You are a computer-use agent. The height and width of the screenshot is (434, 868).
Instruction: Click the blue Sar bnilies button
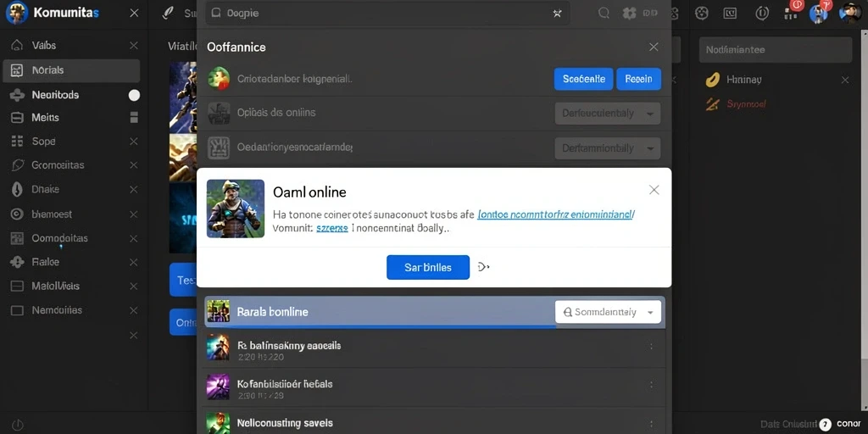[x=428, y=267]
